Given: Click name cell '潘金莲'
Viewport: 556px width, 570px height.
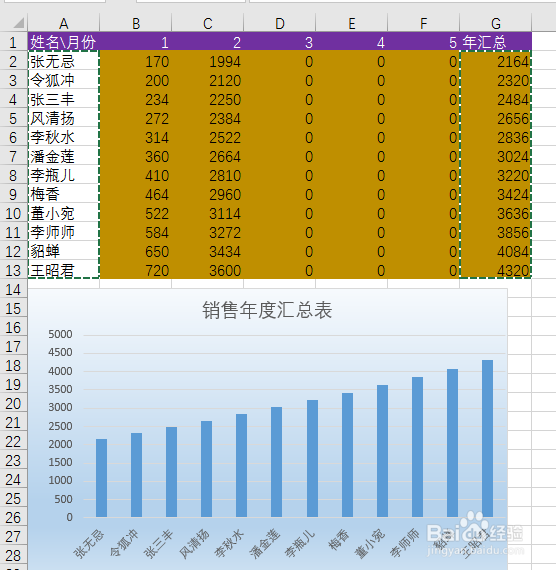Looking at the screenshot, I should coord(64,156).
